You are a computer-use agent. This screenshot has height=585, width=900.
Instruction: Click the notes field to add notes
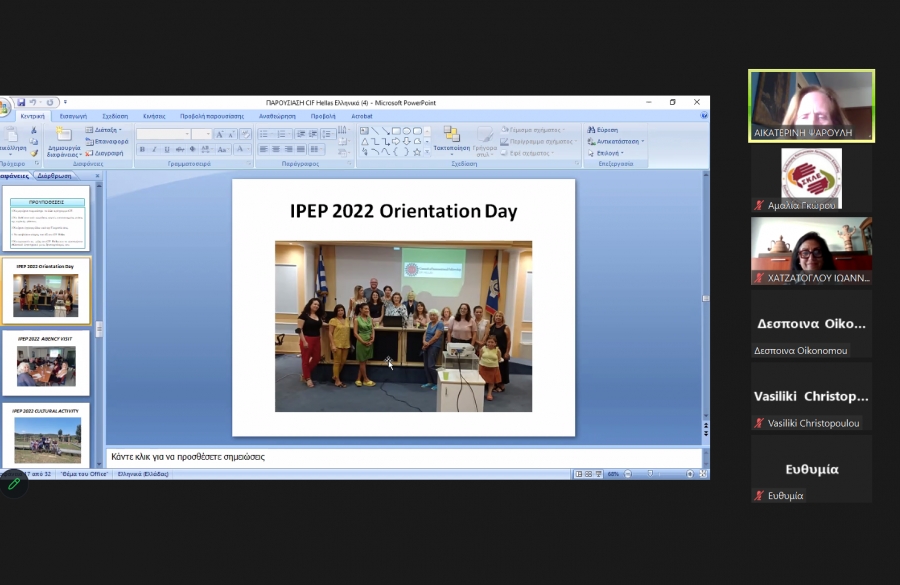pos(404,457)
